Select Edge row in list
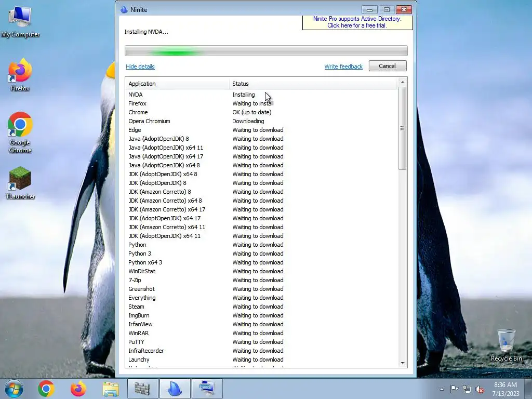 coord(261,130)
